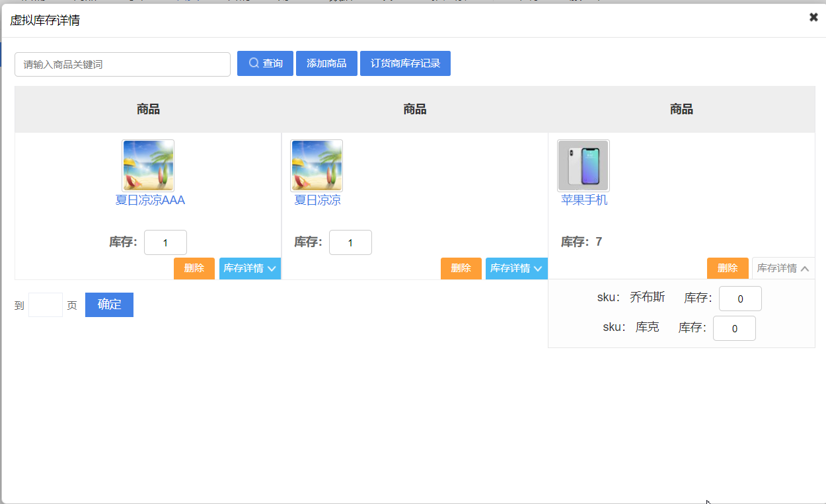
Task: Click the 确定 page jump button
Action: pyautogui.click(x=109, y=305)
